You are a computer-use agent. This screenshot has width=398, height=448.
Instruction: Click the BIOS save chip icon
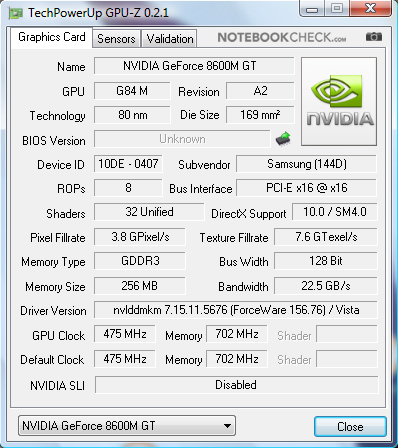[283, 138]
